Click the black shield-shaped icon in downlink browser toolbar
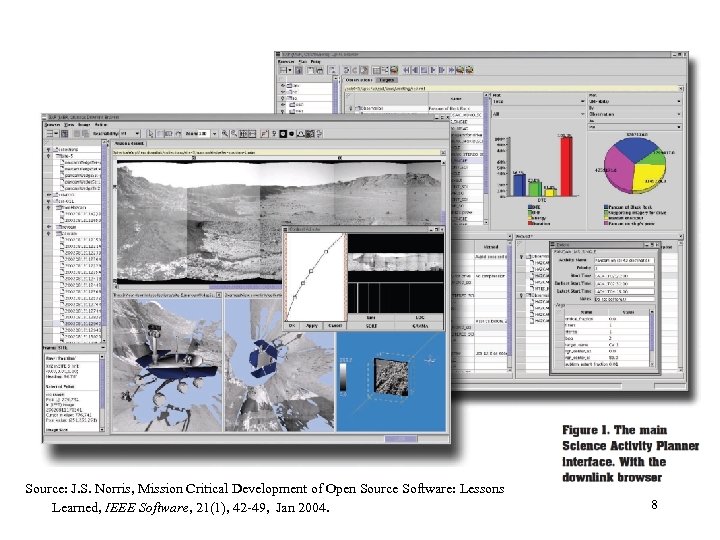 coord(283,134)
